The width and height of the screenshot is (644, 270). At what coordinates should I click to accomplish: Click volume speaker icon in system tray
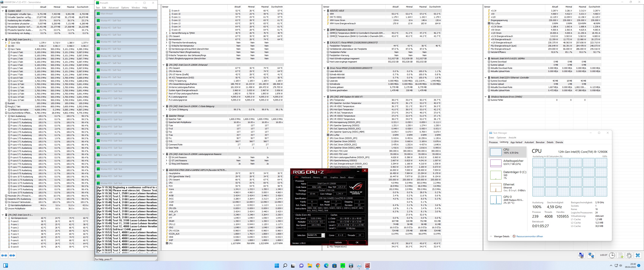[x=620, y=265]
